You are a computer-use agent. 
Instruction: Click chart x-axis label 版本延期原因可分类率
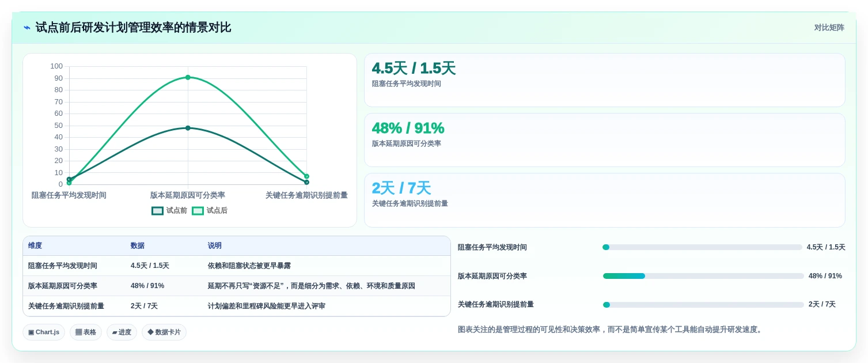(188, 195)
